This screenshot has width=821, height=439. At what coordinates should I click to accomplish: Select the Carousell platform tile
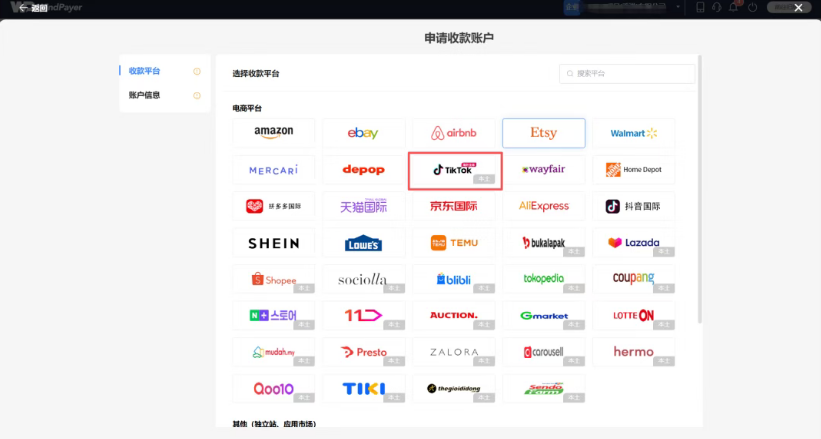[543, 352]
